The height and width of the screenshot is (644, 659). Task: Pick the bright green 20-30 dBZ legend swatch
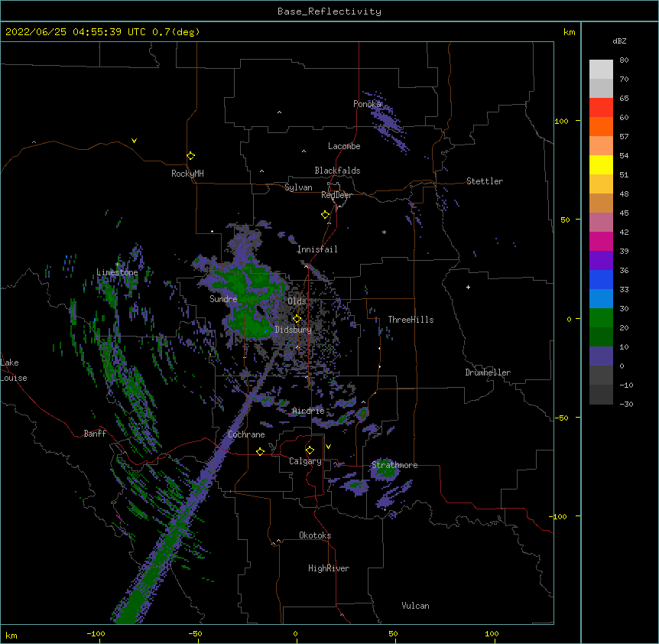(601, 318)
